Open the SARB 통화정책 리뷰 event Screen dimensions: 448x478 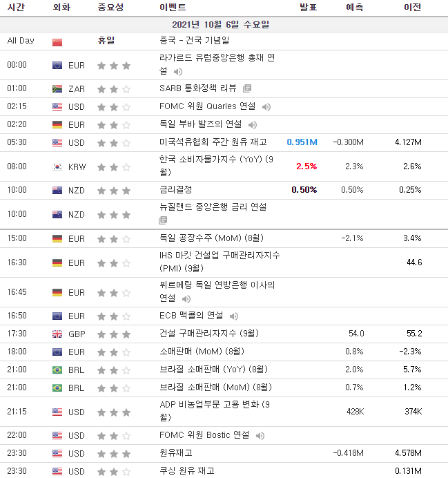click(198, 88)
